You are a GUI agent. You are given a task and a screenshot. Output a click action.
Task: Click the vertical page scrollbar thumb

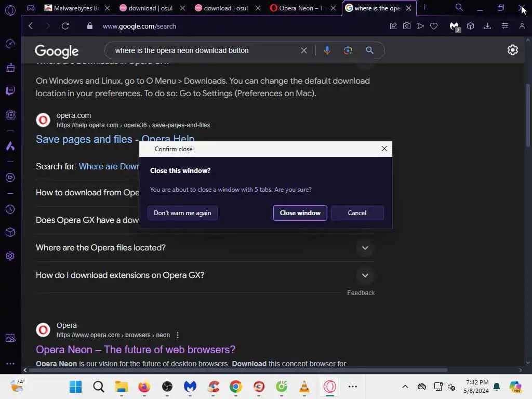click(528, 115)
